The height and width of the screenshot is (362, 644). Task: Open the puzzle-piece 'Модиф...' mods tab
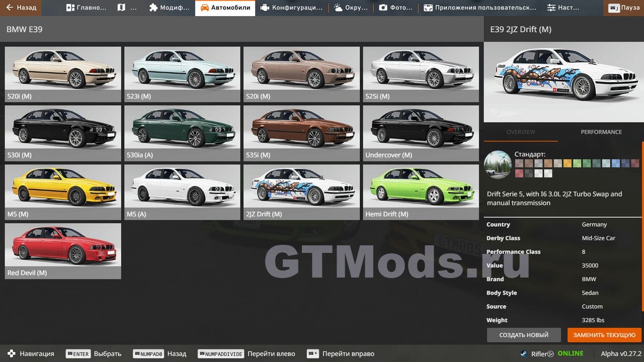pyautogui.click(x=170, y=8)
